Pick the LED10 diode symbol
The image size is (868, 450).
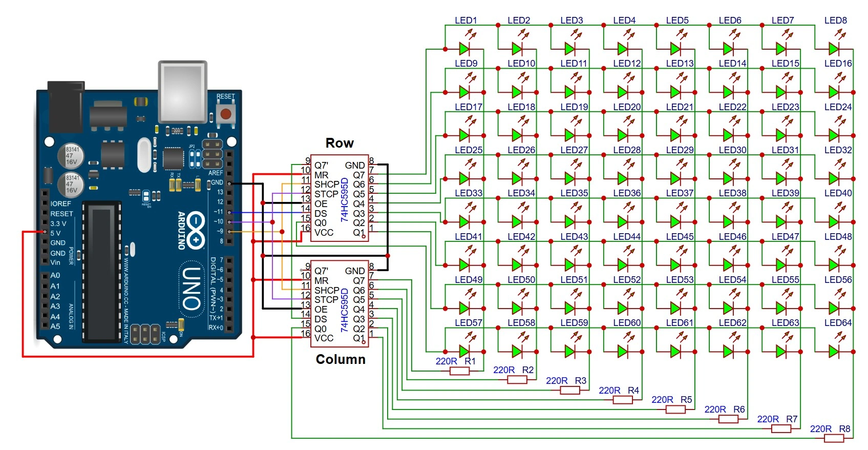click(517, 92)
